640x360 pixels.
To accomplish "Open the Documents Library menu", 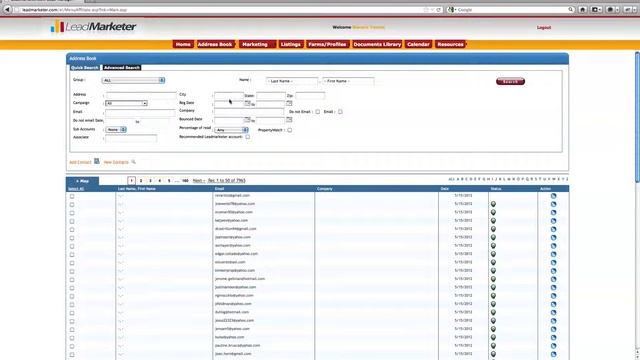I will tap(377, 44).
